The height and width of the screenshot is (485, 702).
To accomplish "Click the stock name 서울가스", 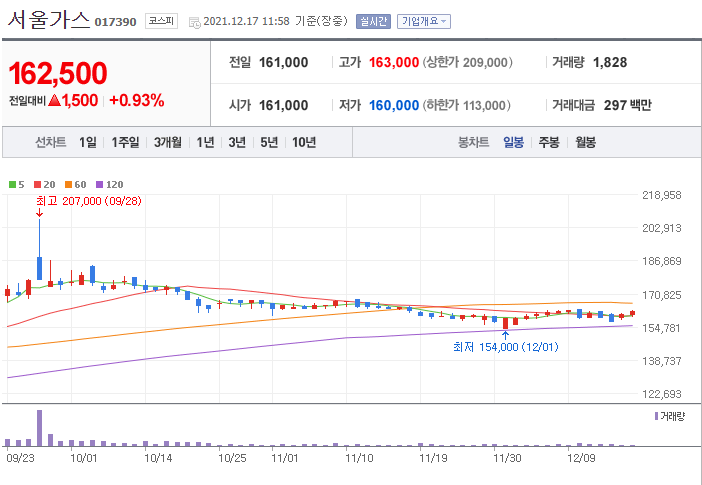I will click(x=49, y=19).
